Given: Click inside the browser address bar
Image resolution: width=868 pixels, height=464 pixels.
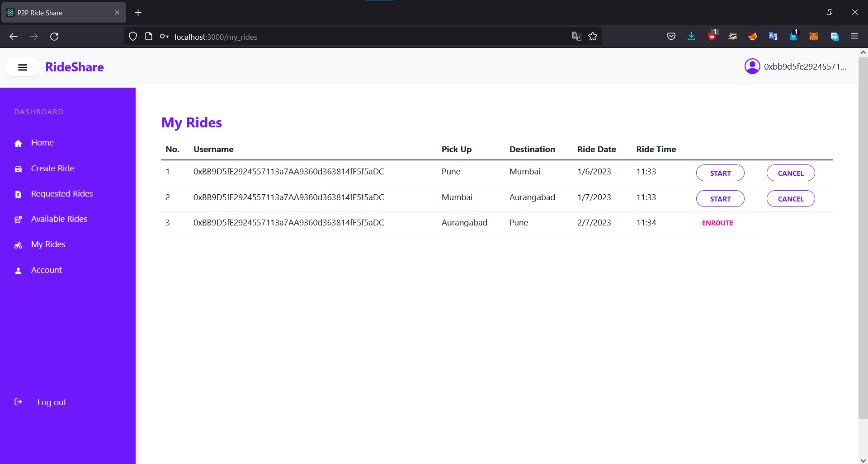Looking at the screenshot, I should tap(316, 36).
